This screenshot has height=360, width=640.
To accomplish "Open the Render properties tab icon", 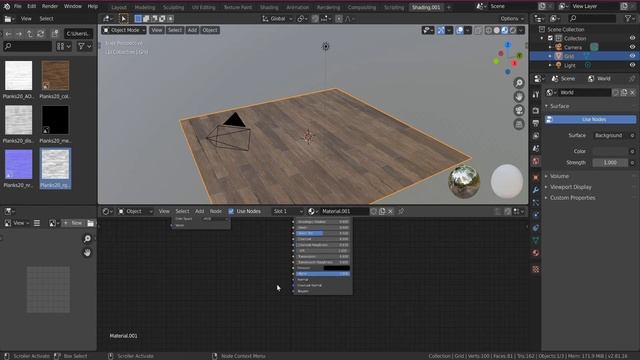I will pos(536,111).
